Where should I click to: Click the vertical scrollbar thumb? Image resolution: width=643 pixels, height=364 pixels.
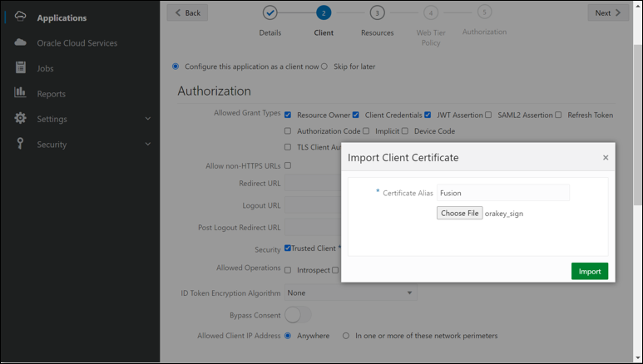(x=638, y=123)
